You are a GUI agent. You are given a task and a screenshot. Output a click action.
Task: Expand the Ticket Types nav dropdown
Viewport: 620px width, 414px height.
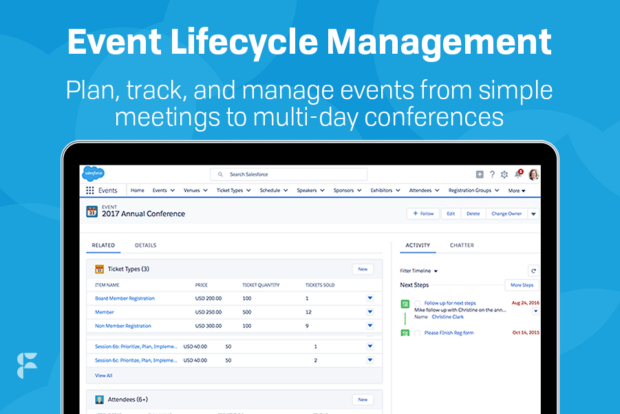(x=248, y=191)
